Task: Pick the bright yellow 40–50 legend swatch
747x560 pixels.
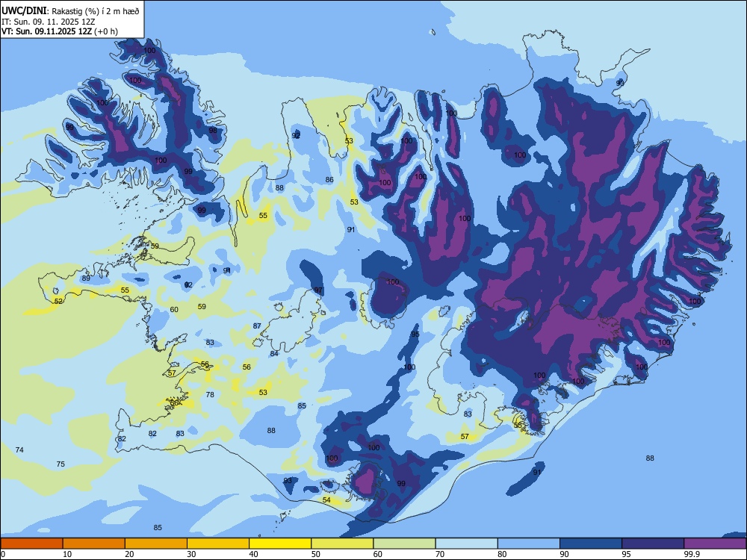Action: [280, 544]
